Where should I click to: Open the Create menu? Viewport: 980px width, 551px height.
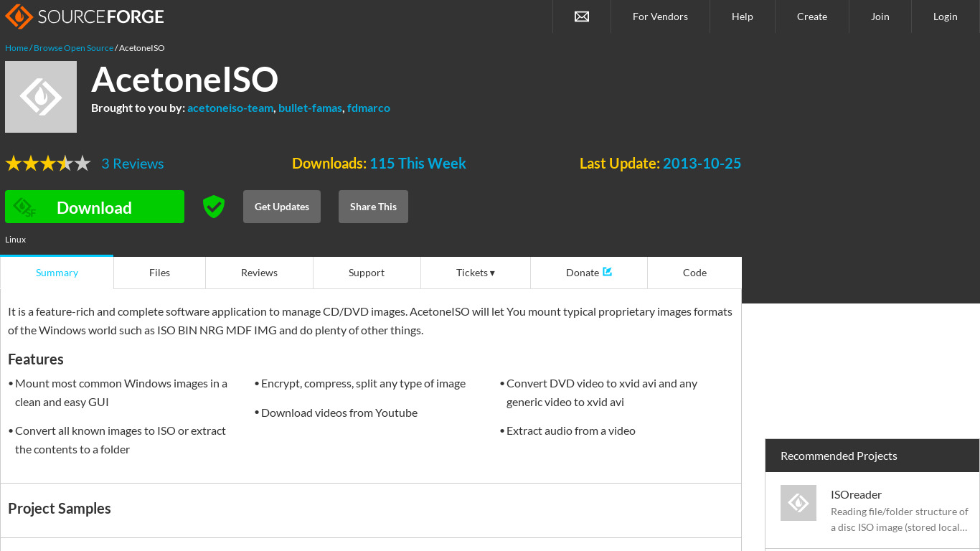(812, 17)
